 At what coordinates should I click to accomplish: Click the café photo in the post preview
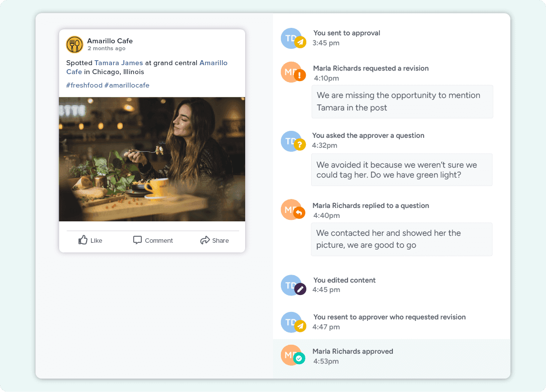click(152, 158)
